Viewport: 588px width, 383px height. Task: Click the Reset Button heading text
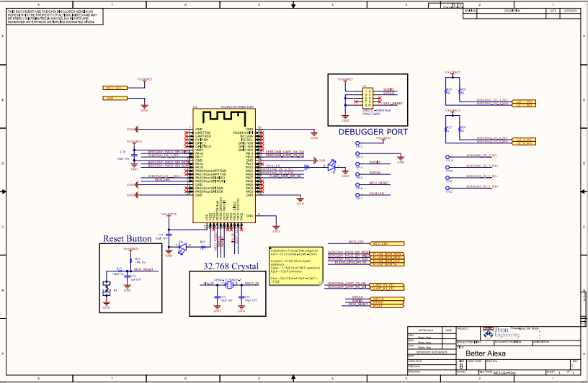(128, 238)
